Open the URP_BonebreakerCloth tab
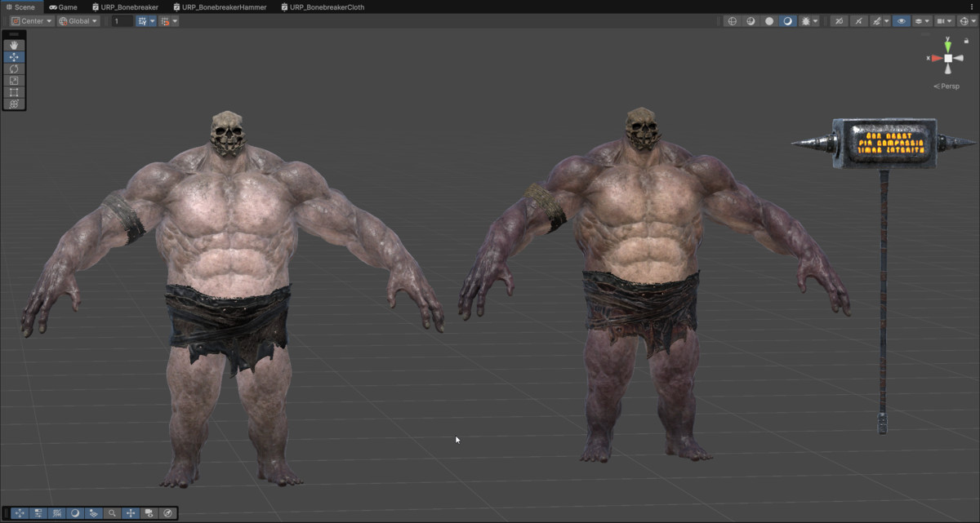Screen dimensions: 980x523 323,7
